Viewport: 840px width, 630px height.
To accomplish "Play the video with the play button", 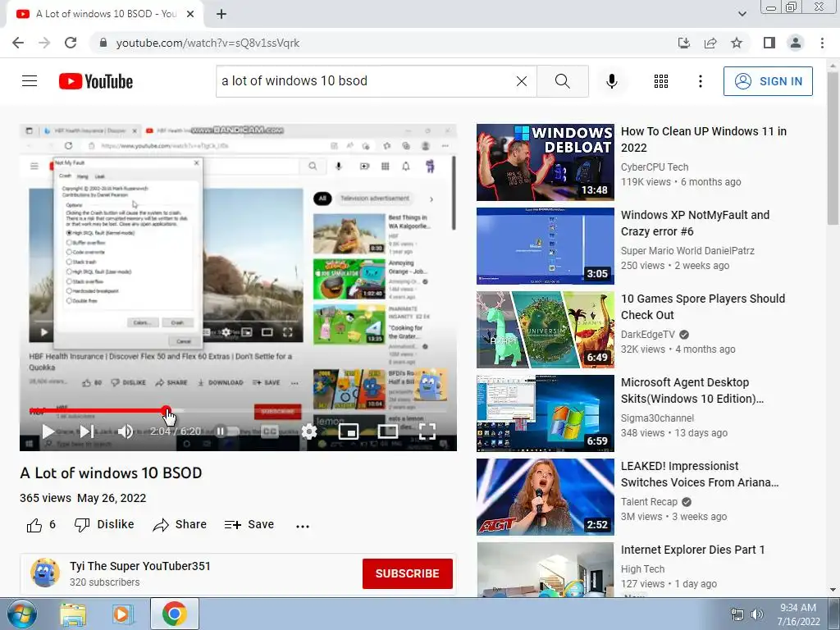I will [48, 431].
